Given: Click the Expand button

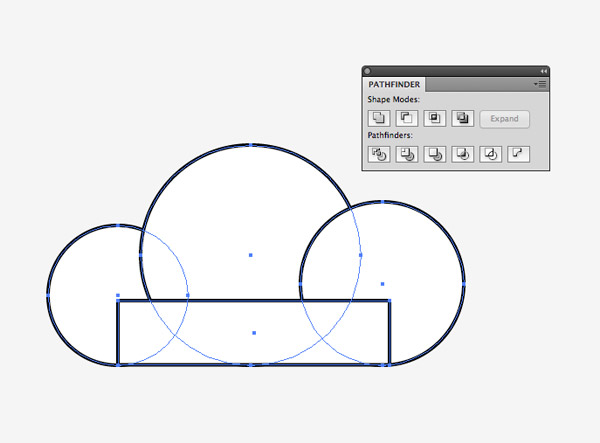Looking at the screenshot, I should pos(505,119).
